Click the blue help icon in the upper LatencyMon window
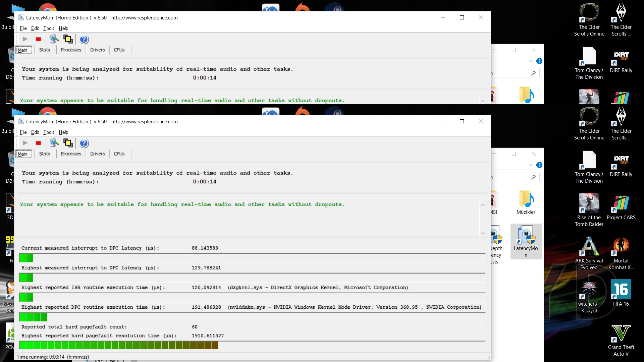The width and height of the screenshot is (644, 362). (x=84, y=39)
